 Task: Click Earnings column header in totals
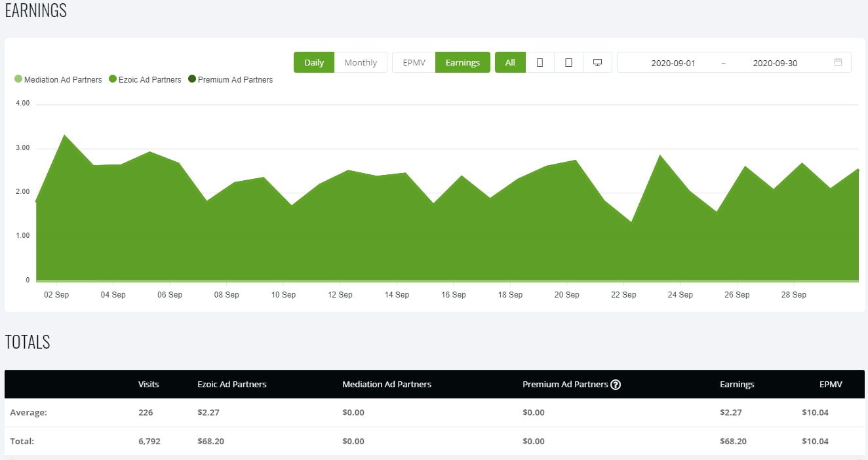point(737,384)
